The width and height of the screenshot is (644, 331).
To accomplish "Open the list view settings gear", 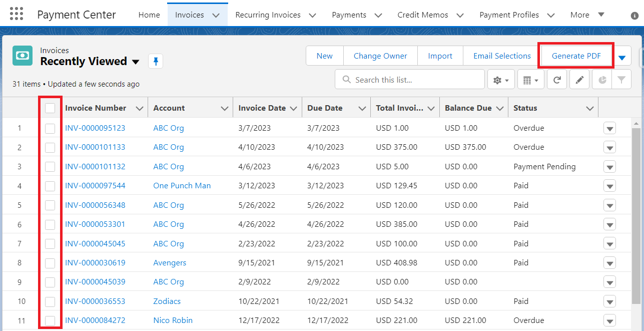I will pos(501,80).
